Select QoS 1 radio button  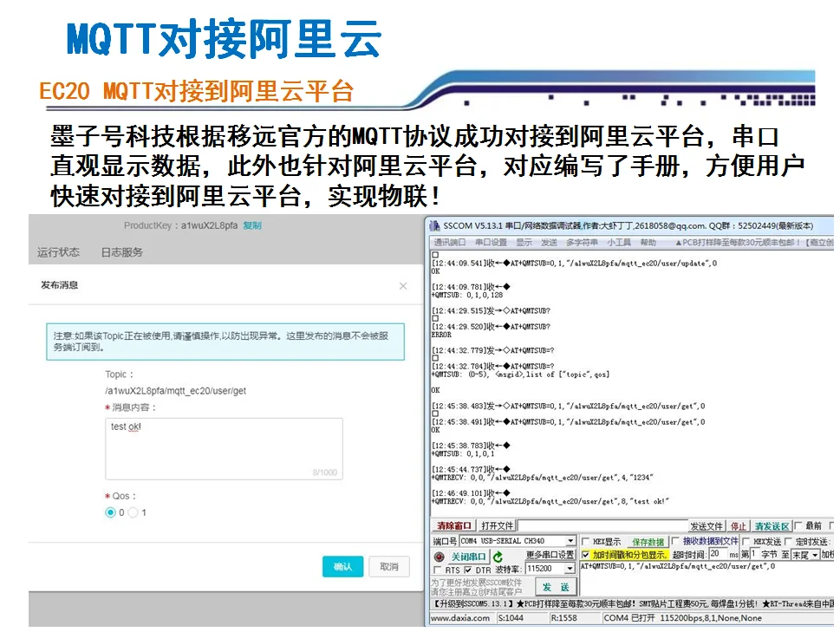(x=133, y=512)
